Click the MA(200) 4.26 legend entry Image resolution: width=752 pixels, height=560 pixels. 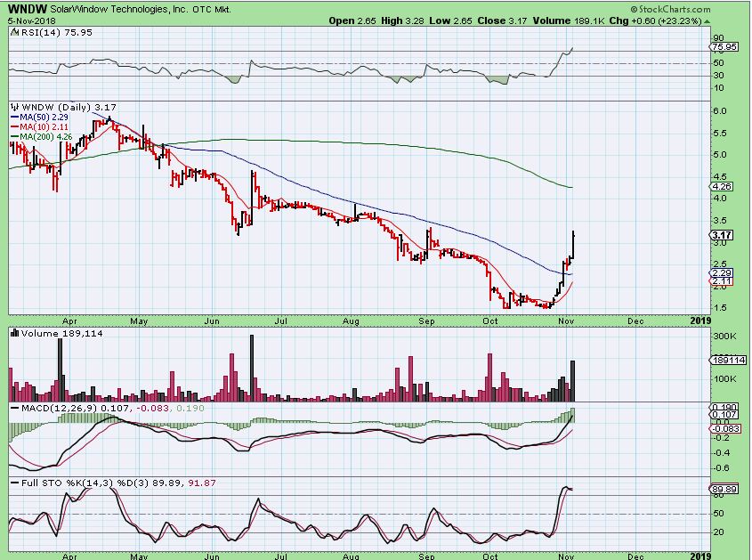(41, 137)
